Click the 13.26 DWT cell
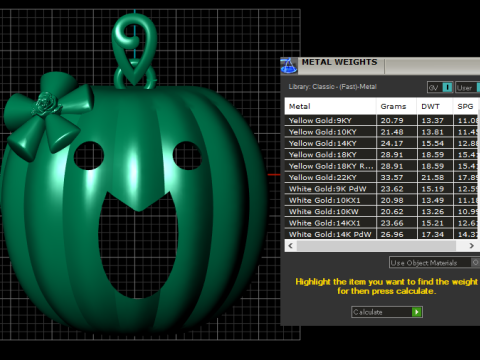This screenshot has height=360, width=480. click(435, 211)
